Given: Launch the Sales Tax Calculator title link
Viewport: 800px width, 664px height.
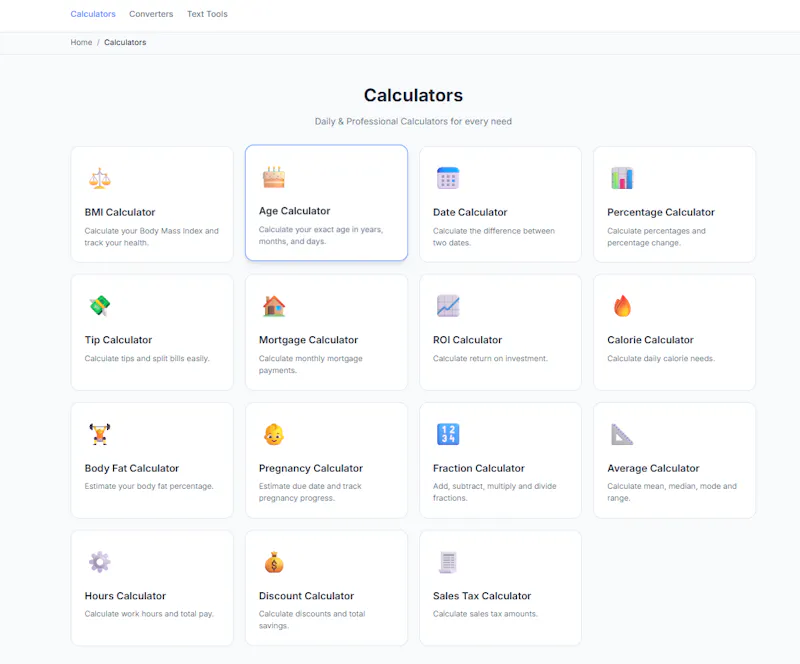Looking at the screenshot, I should [482, 596].
